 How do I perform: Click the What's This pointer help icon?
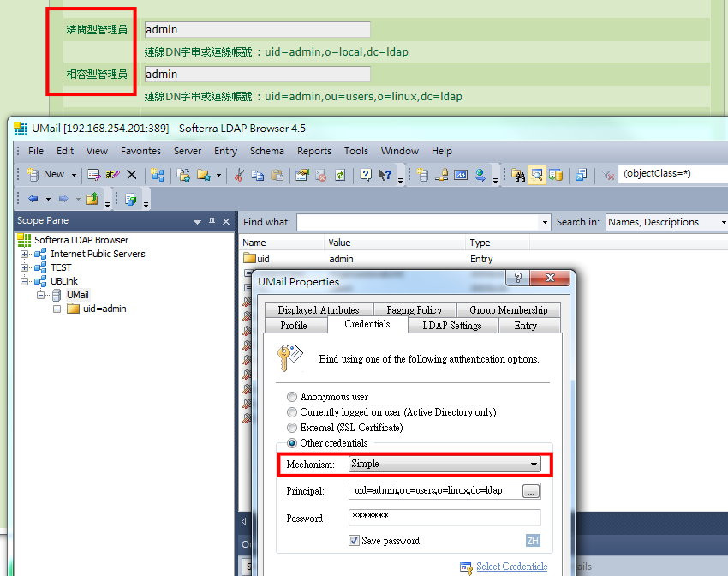(x=385, y=175)
